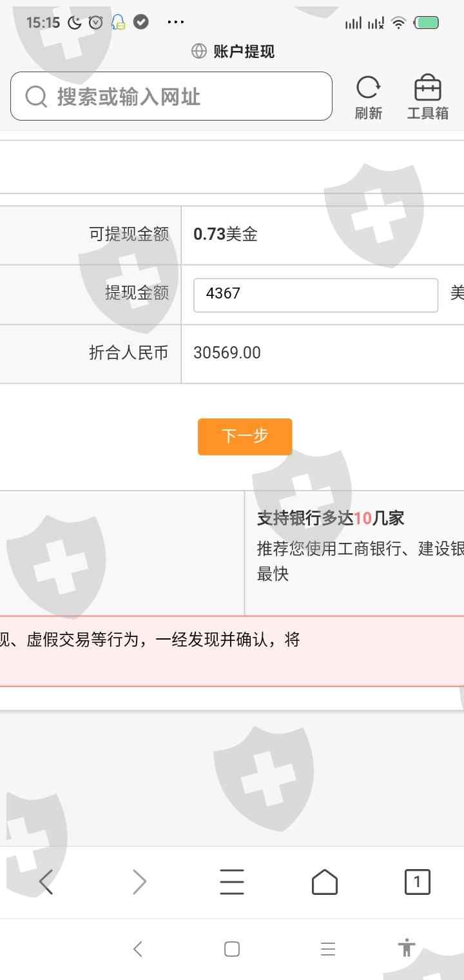Tap the browser forward arrow
464x980 pixels.
(x=139, y=881)
